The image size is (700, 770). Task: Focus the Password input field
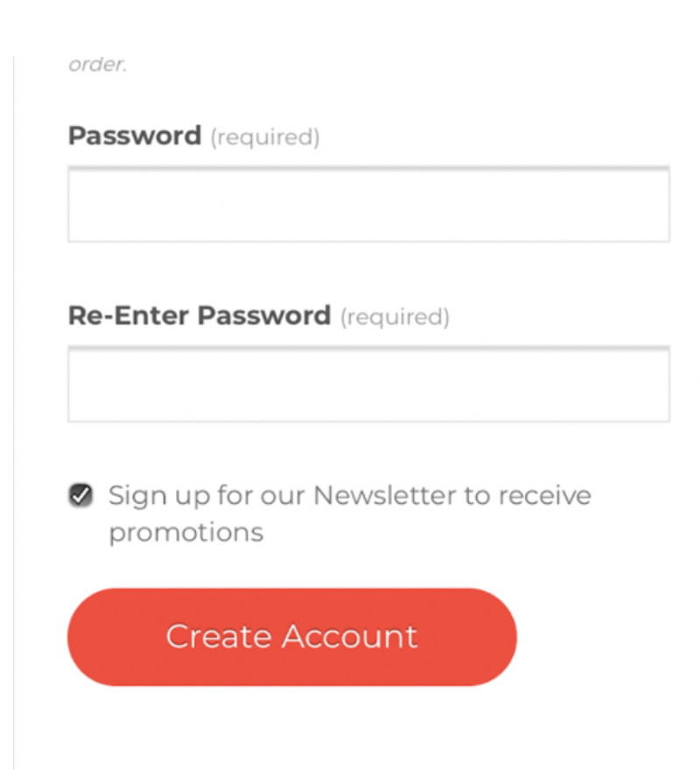(x=369, y=204)
